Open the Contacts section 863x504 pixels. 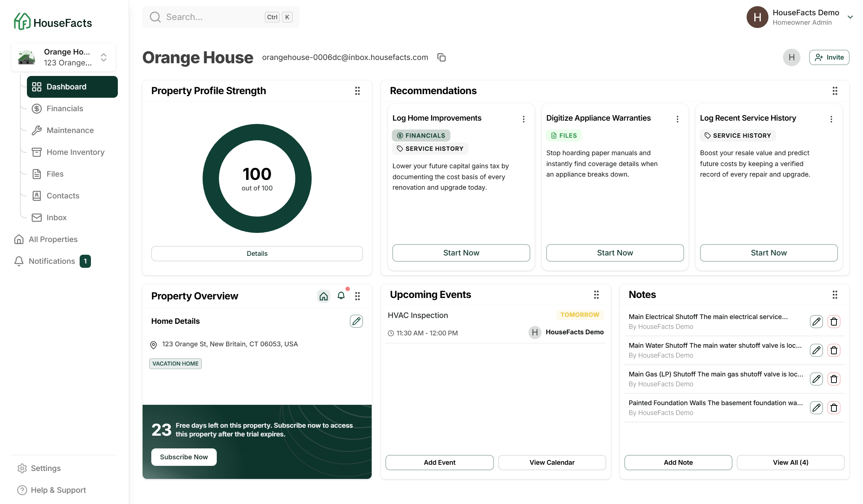[x=62, y=195]
